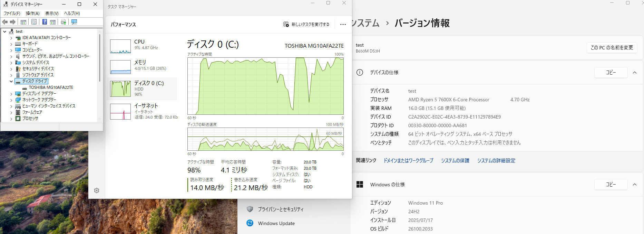Open Task Manager more options (…) menu

[x=343, y=25]
